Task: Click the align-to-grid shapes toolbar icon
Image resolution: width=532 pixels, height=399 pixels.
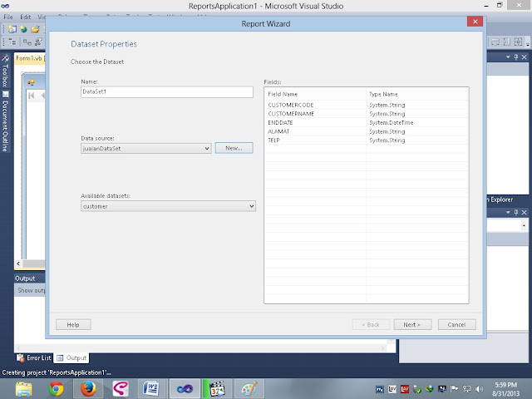Action: click(x=27, y=42)
